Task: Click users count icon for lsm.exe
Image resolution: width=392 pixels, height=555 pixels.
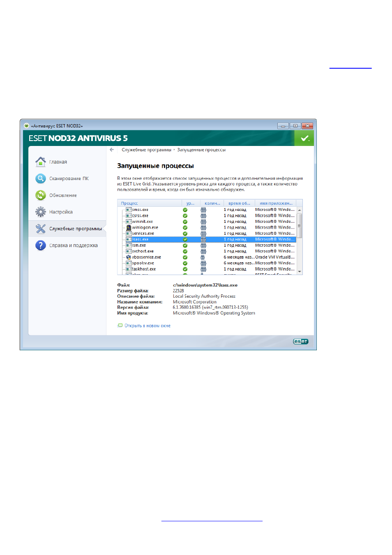Action: (x=203, y=245)
